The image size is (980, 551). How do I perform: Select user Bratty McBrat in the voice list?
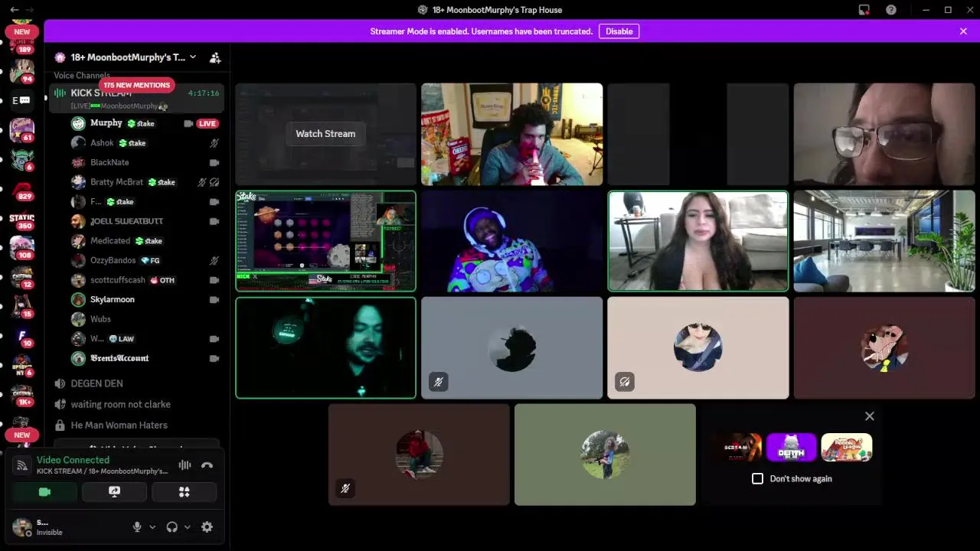click(116, 182)
